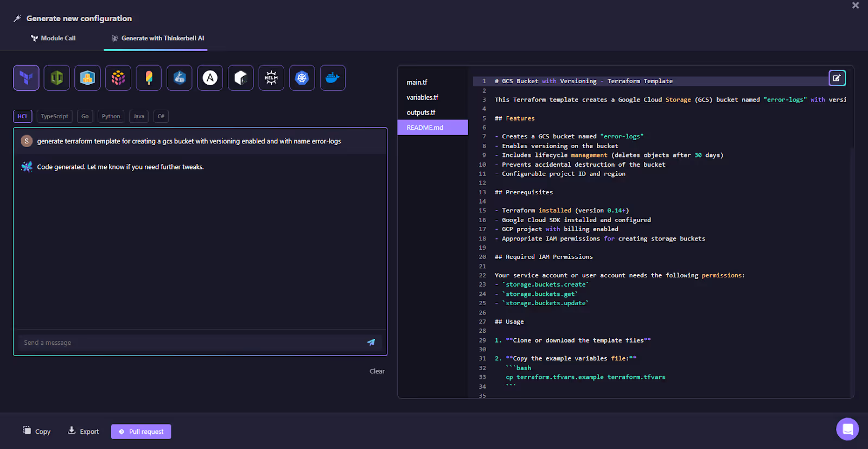Viewport: 868px width, 449px height.
Task: Click the '## Usage' heading line
Action: pyautogui.click(x=509, y=322)
